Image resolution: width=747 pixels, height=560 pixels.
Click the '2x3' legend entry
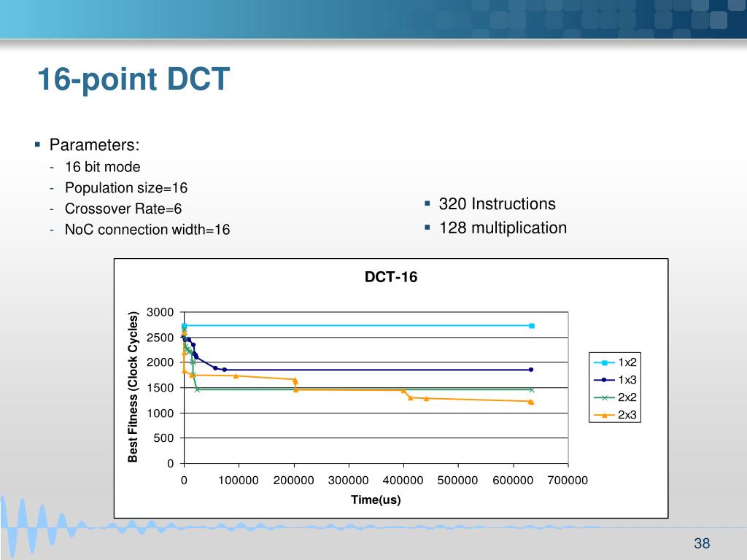[x=615, y=415]
